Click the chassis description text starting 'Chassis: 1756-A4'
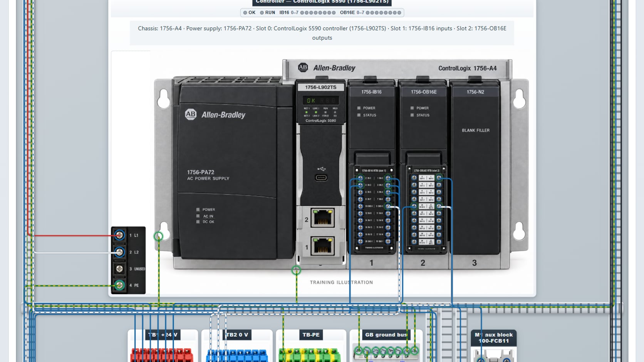 coord(322,33)
